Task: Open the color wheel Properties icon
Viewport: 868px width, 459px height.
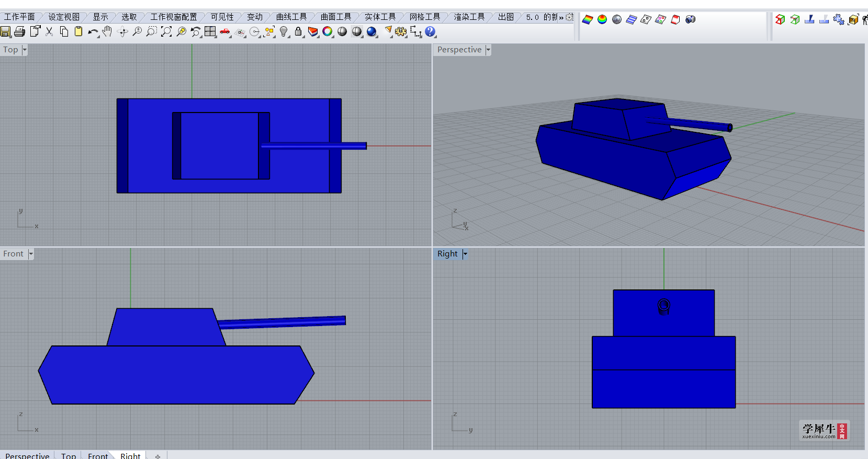Action: tap(328, 32)
